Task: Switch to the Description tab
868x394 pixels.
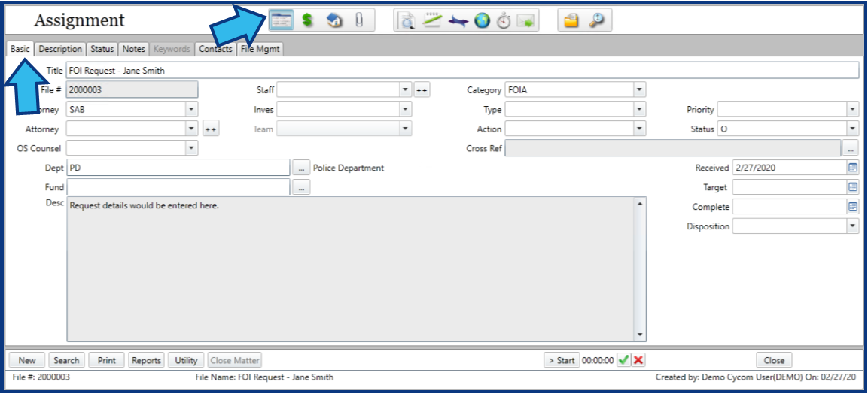Action: point(60,49)
